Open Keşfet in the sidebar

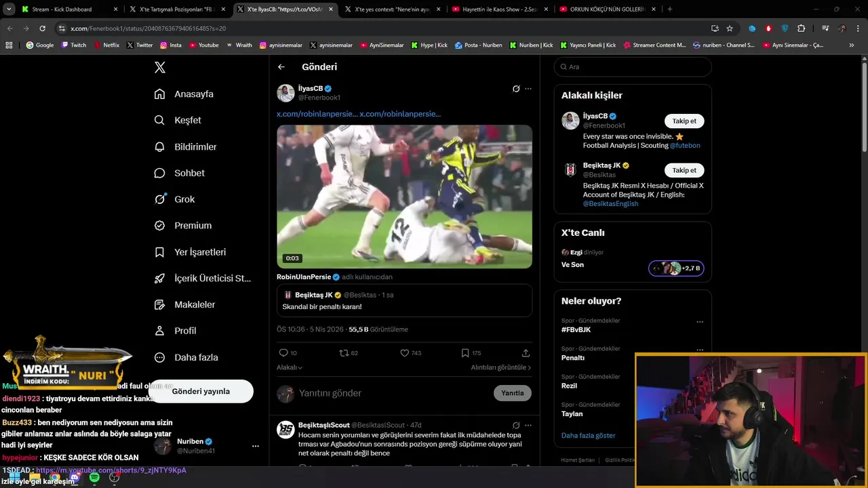[178, 120]
